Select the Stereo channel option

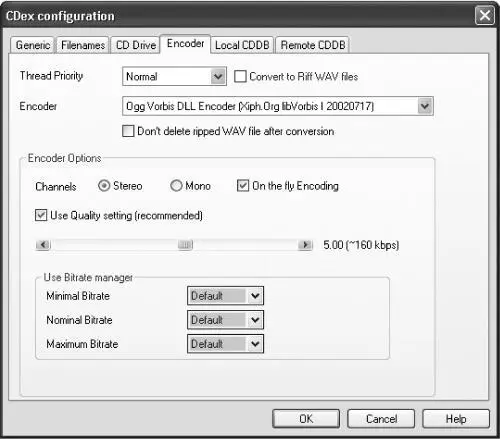click(104, 186)
